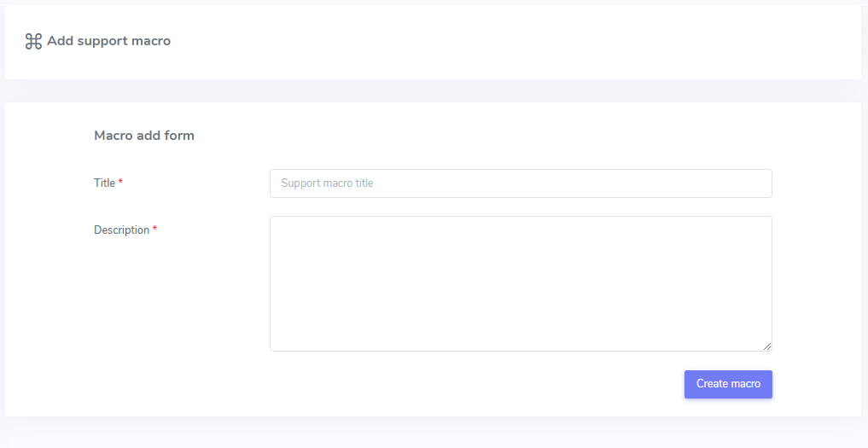Click the Macro add form heading

click(x=144, y=136)
